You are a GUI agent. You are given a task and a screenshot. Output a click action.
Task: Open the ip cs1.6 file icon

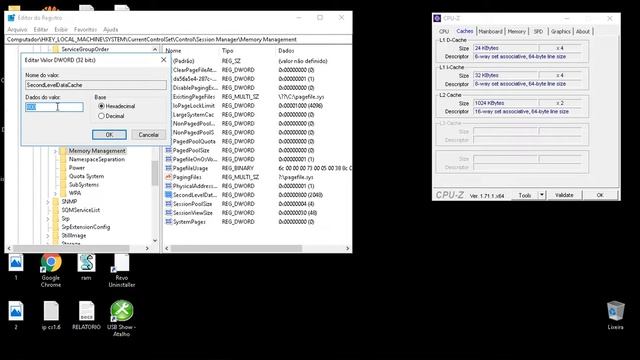[x=51, y=311]
